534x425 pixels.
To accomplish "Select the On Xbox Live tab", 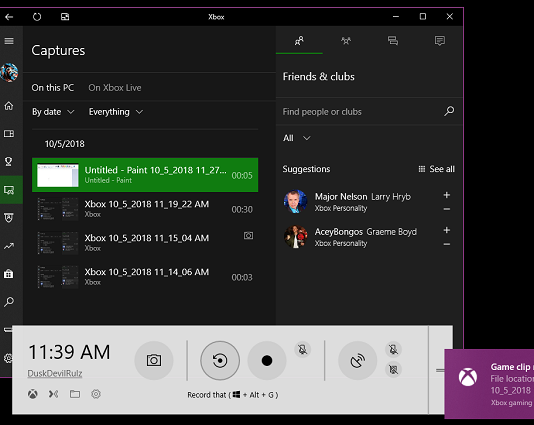I will (115, 88).
